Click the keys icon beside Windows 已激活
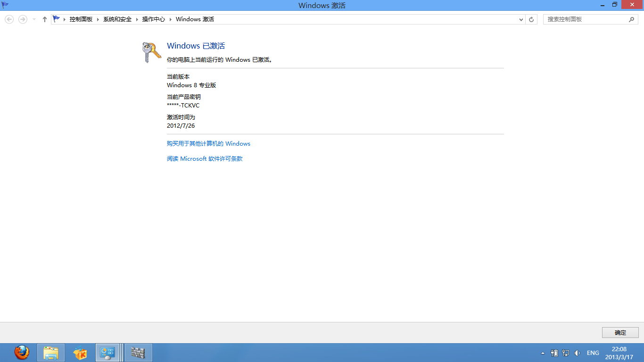 point(151,52)
